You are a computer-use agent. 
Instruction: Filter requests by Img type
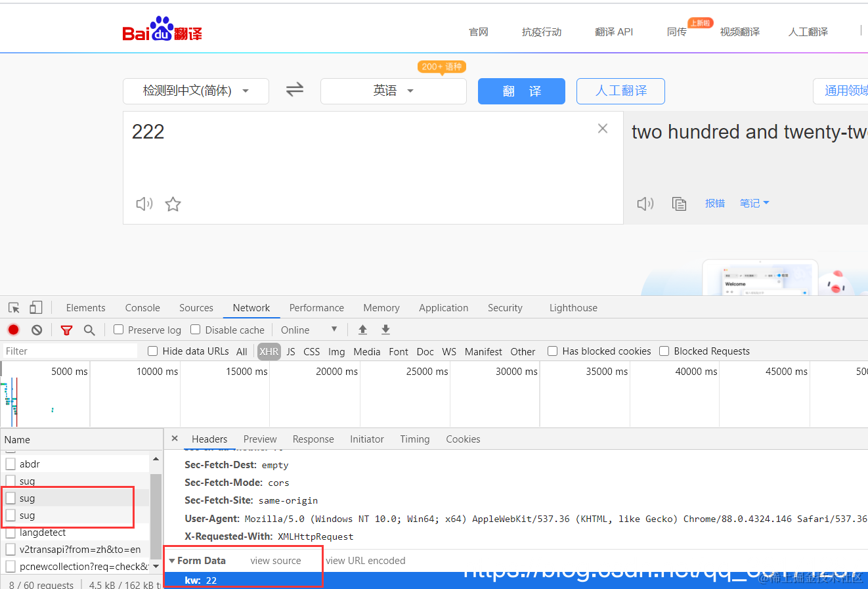tap(337, 351)
